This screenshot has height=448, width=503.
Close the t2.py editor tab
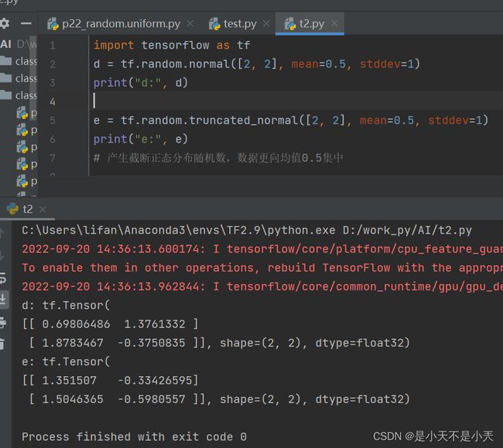334,23
